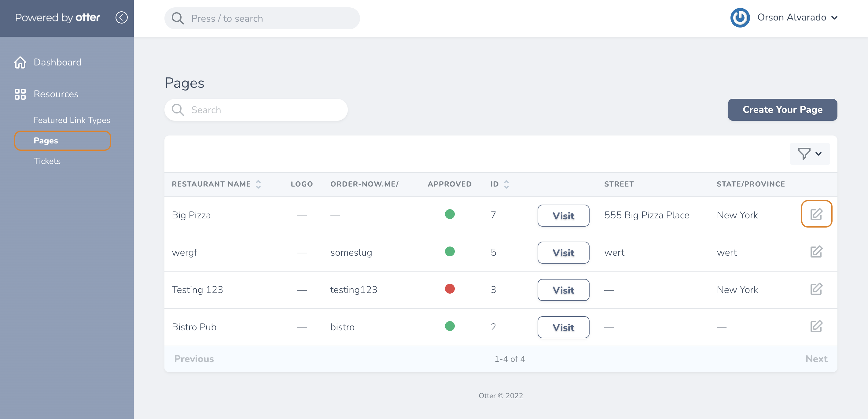
Task: Open Featured Link Types in sidebar
Action: coord(72,120)
